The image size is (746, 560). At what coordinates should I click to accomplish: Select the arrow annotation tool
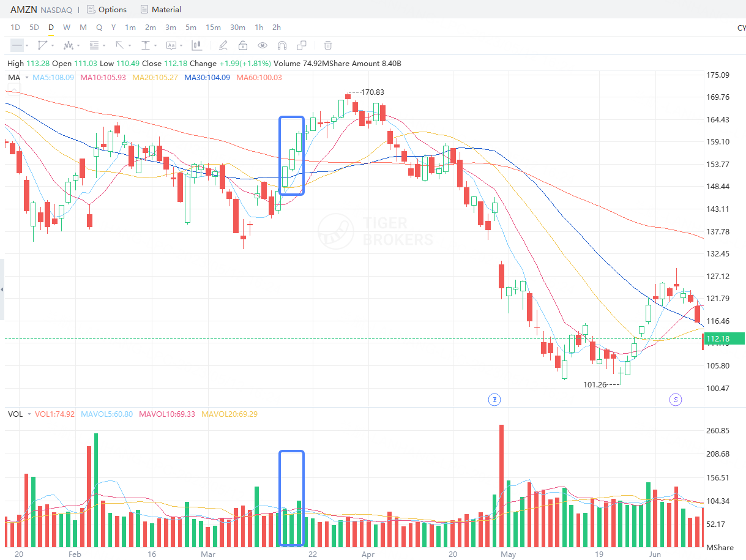pyautogui.click(x=120, y=45)
